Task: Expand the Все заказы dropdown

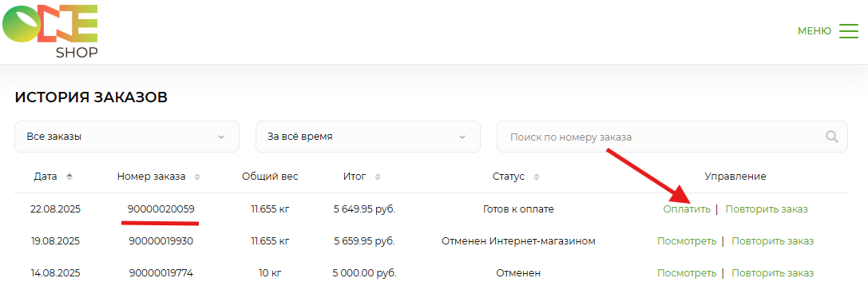Action: (127, 136)
